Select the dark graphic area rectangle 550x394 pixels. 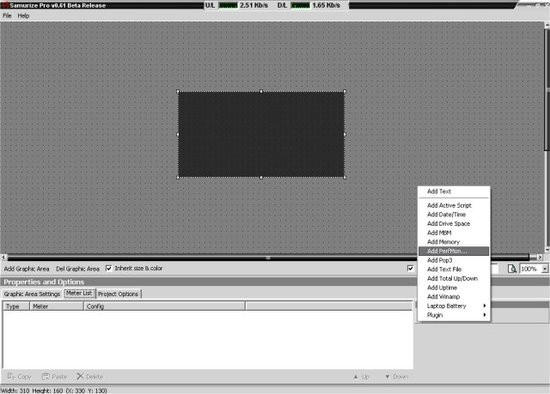click(261, 134)
